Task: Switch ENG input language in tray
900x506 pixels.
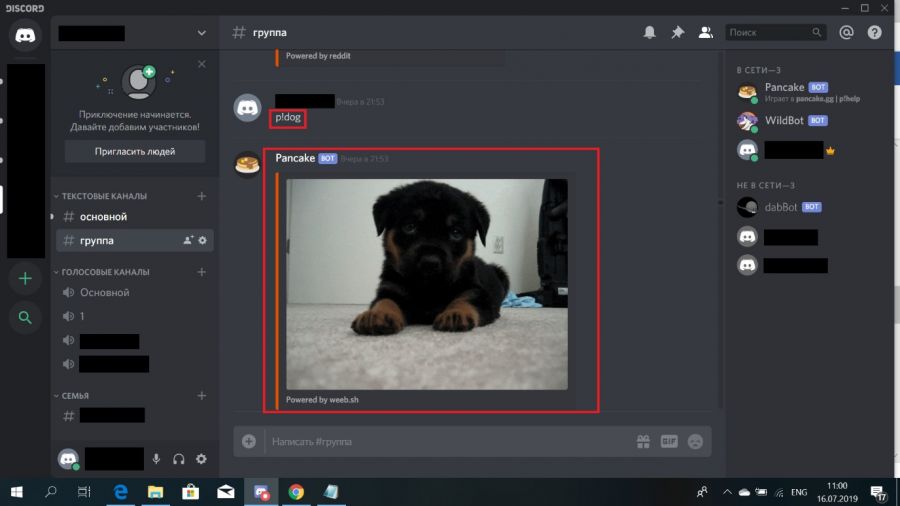Action: tap(799, 492)
